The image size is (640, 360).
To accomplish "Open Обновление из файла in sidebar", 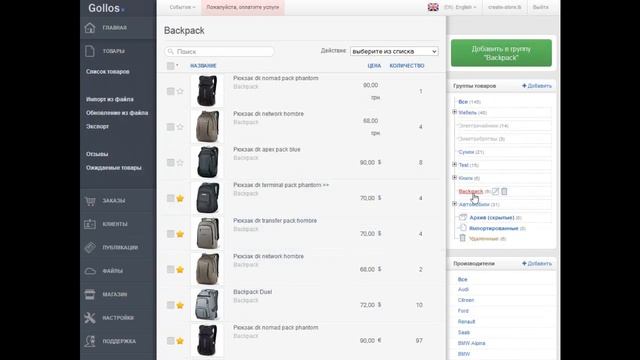I will pyautogui.click(x=117, y=113).
